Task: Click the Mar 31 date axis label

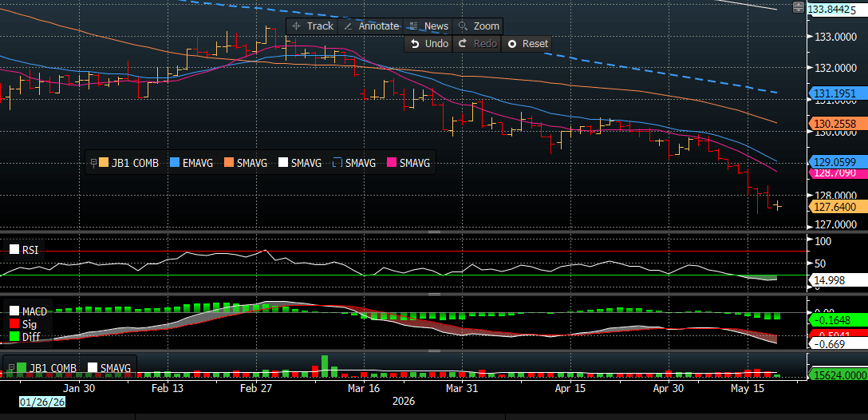Action: tap(462, 388)
